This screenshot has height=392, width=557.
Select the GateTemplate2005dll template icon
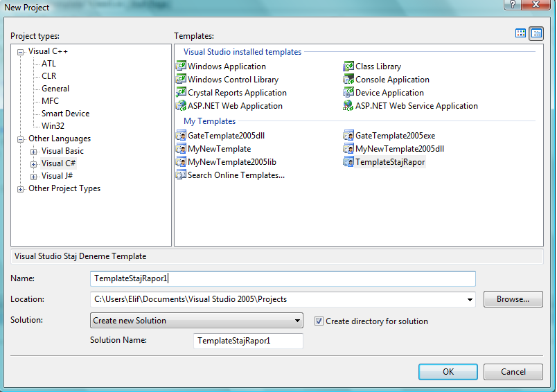pyautogui.click(x=182, y=136)
